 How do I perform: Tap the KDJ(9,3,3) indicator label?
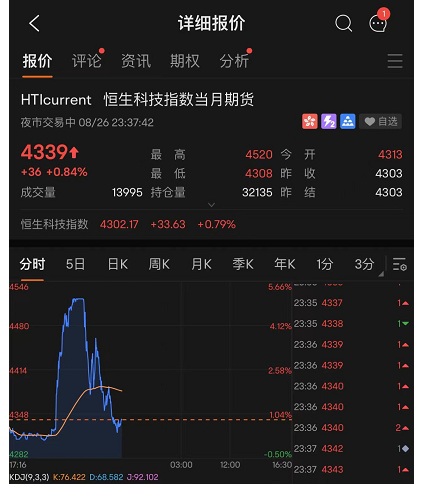click(29, 477)
